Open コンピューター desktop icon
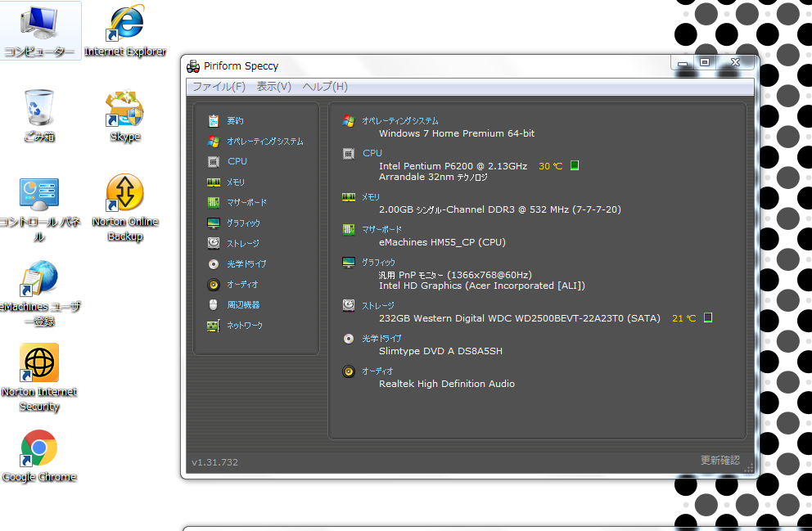 point(40,30)
